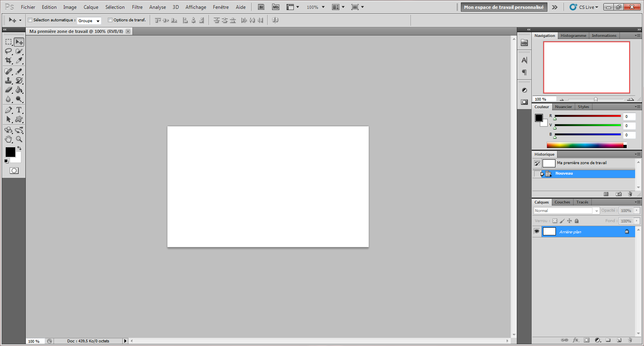Select the Zoom magnifier tool
The image size is (644, 346).
pyautogui.click(x=19, y=139)
